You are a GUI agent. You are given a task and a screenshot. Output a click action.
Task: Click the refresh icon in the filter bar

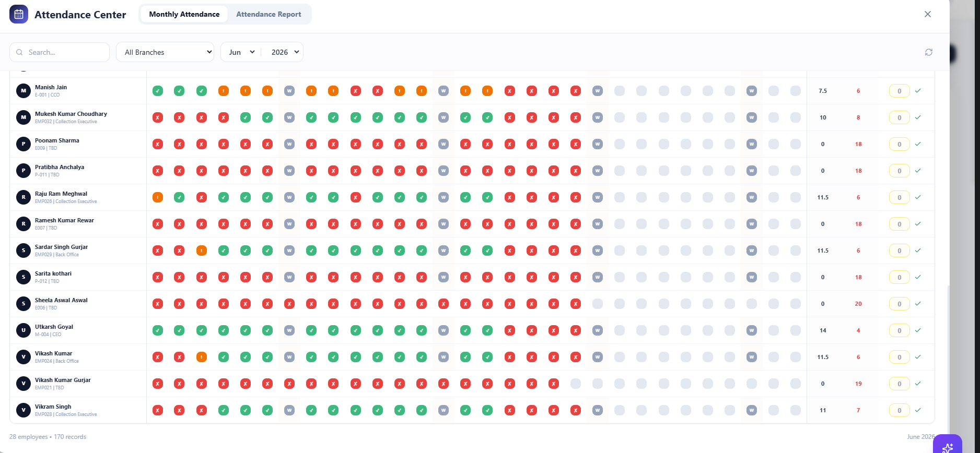pyautogui.click(x=928, y=52)
